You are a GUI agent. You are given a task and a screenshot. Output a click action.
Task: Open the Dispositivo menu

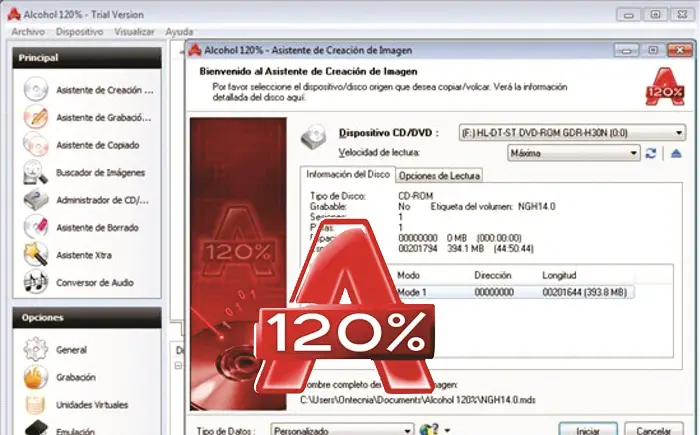coord(79,32)
